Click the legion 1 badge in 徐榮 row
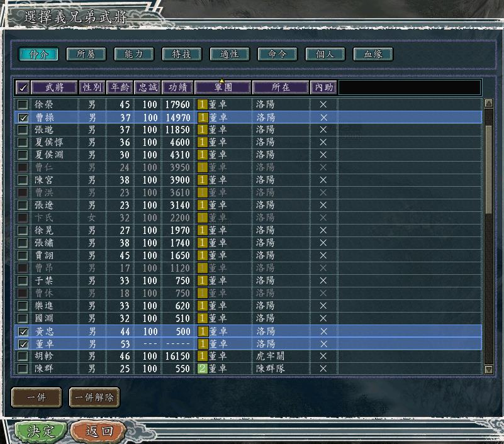 tap(202, 104)
